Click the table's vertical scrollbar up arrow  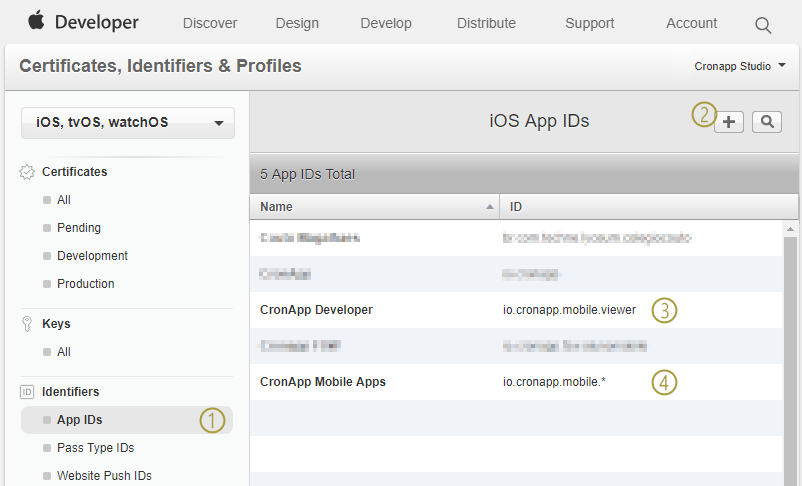790,229
